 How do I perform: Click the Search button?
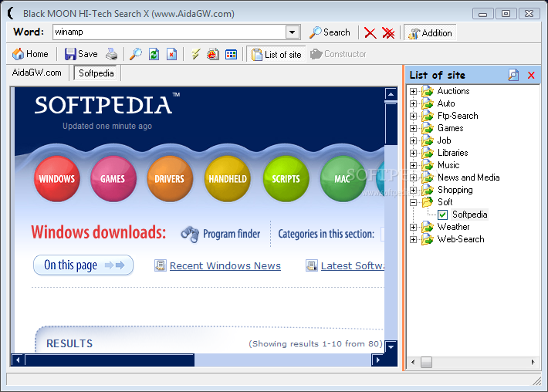coord(330,32)
